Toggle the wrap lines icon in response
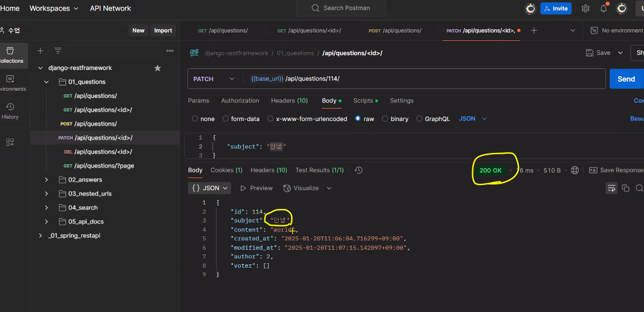This screenshot has width=644, height=312. click(611, 188)
